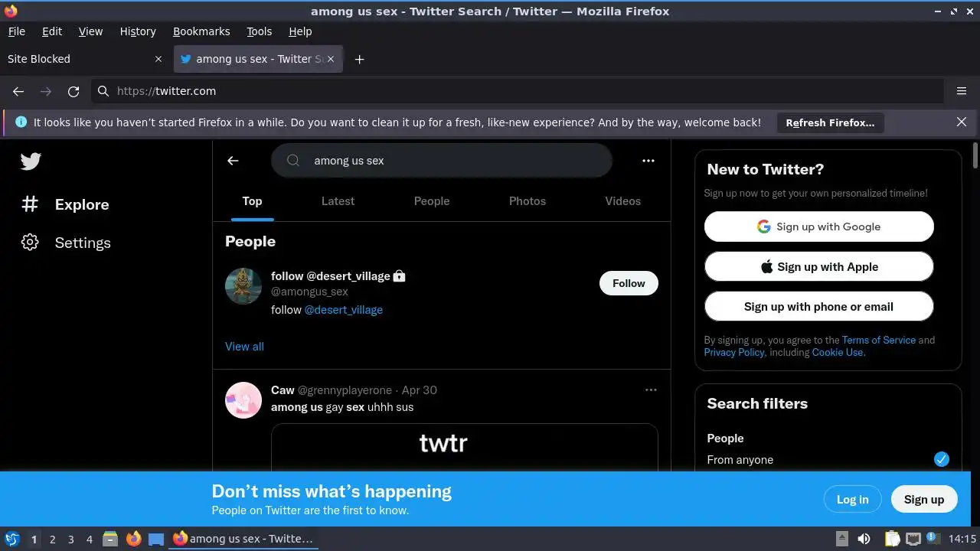This screenshot has width=980, height=551.
Task: Click the browser Forward arrow button
Action: pos(46,91)
